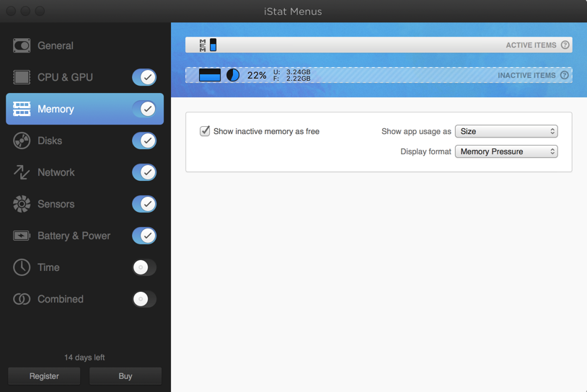This screenshot has width=587, height=392.
Task: Select the U: 3.24GB F: 2.22GB item
Action: (x=291, y=75)
